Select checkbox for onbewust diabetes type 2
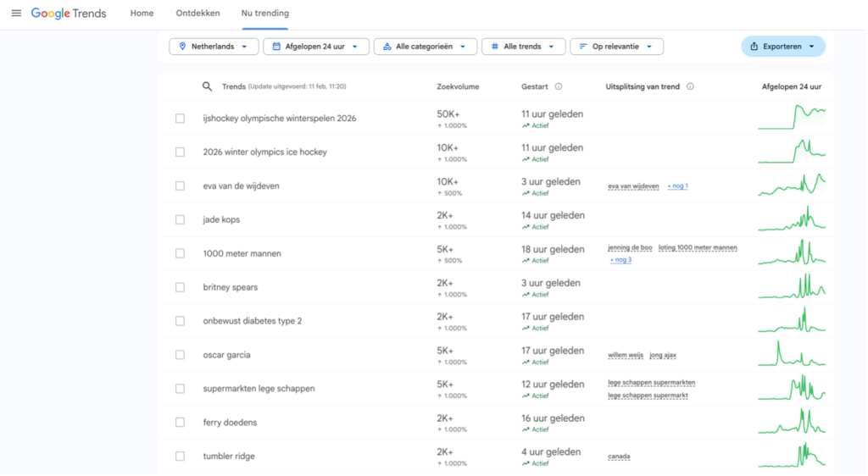Screen dimensions: 868x476 click(180, 321)
